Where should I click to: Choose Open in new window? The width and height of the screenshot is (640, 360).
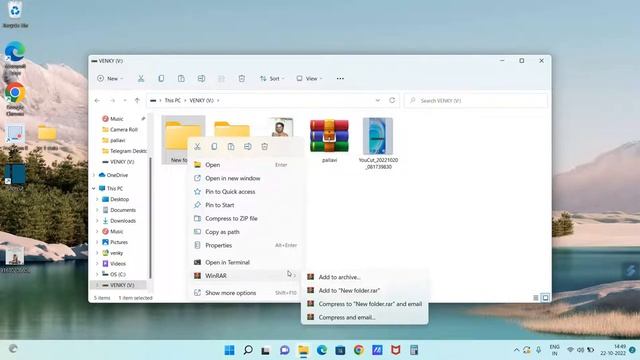coord(246,178)
